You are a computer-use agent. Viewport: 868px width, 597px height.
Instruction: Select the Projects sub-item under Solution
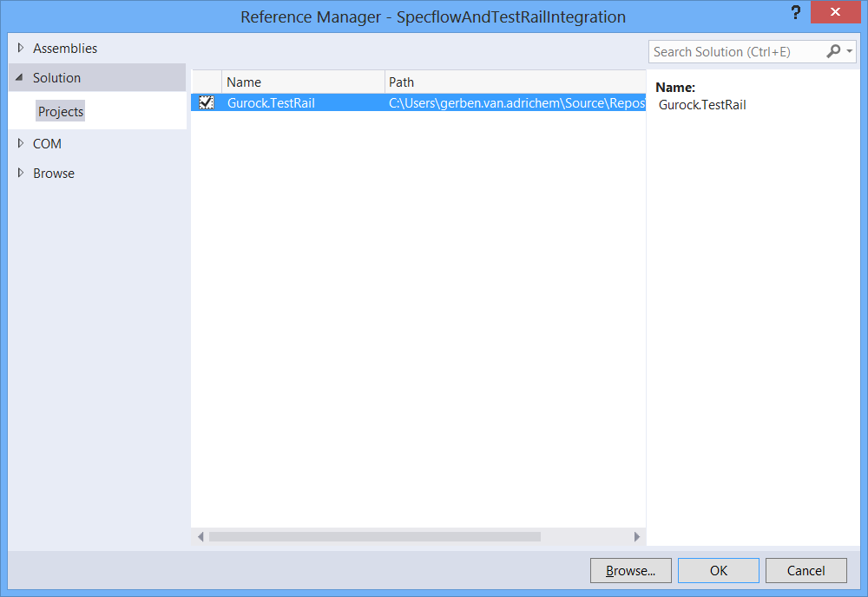[x=61, y=112]
